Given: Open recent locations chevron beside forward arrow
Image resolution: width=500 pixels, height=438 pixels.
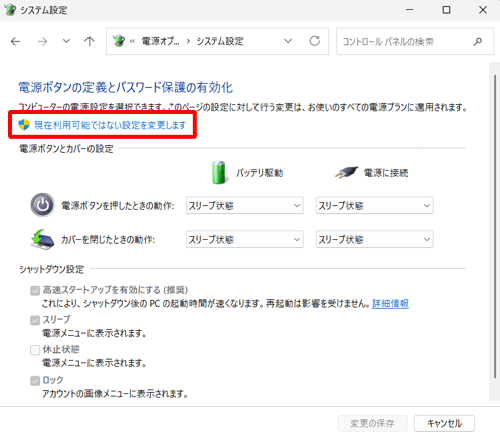Looking at the screenshot, I should tap(66, 41).
